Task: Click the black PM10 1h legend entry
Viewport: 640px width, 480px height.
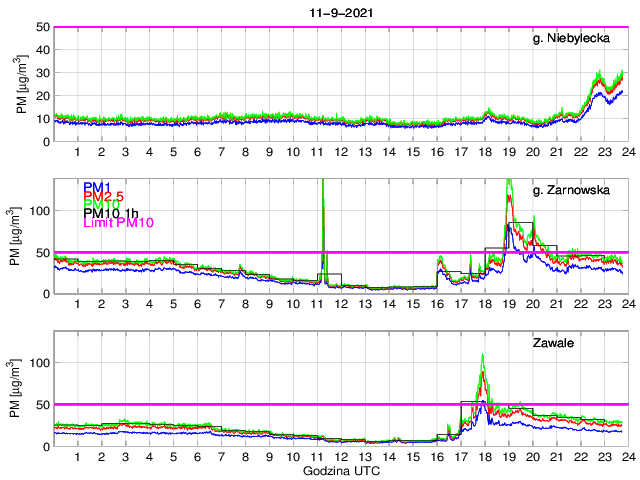Action: pyautogui.click(x=113, y=213)
